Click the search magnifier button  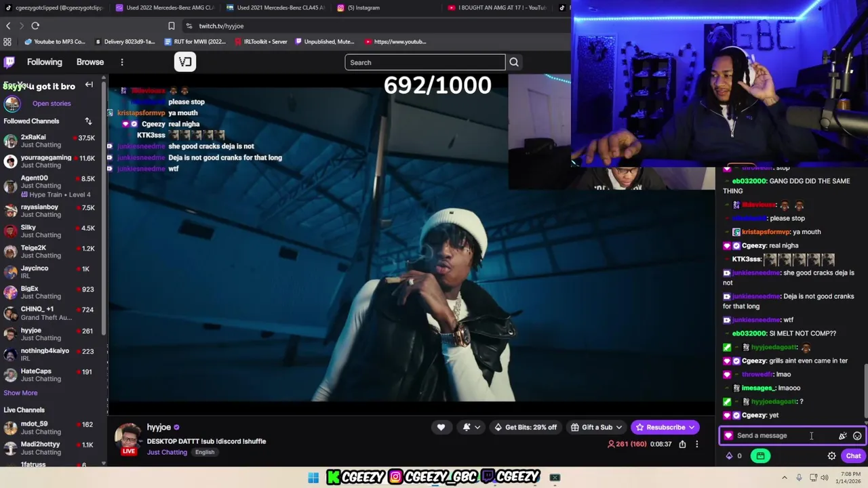(x=514, y=62)
